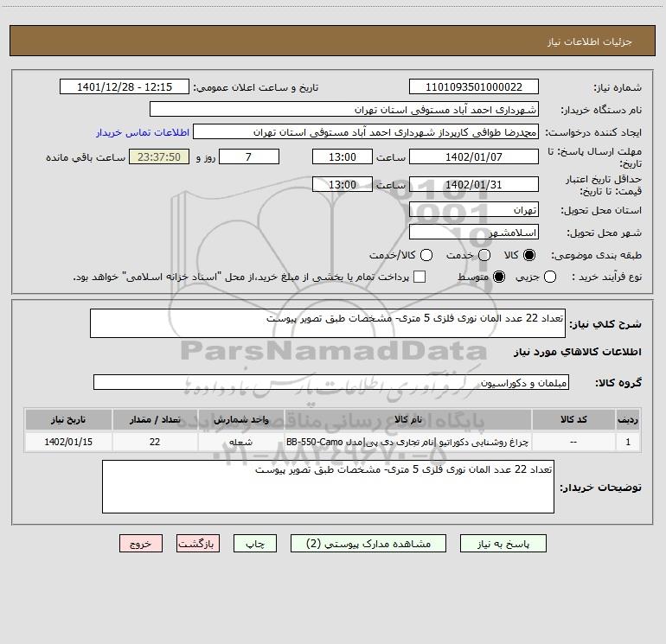This screenshot has height=644, width=666.
Task: Click the چاپ print button
Action: 255,544
